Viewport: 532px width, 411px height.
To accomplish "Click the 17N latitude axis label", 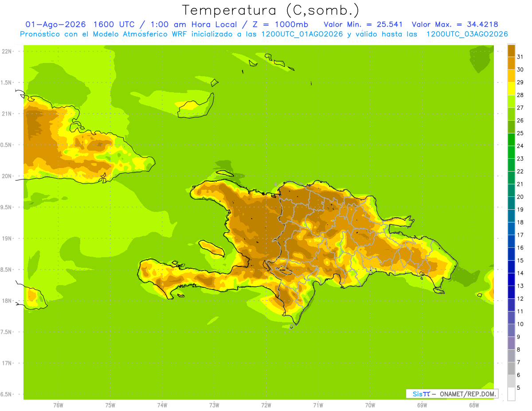I will 7,363.
